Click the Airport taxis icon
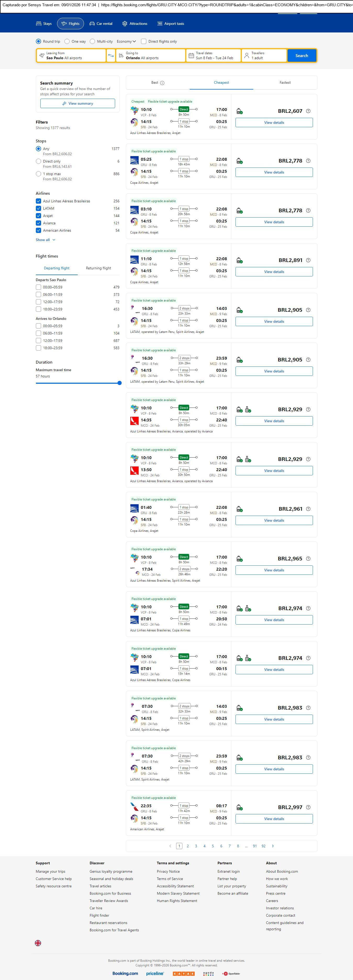 (160, 24)
